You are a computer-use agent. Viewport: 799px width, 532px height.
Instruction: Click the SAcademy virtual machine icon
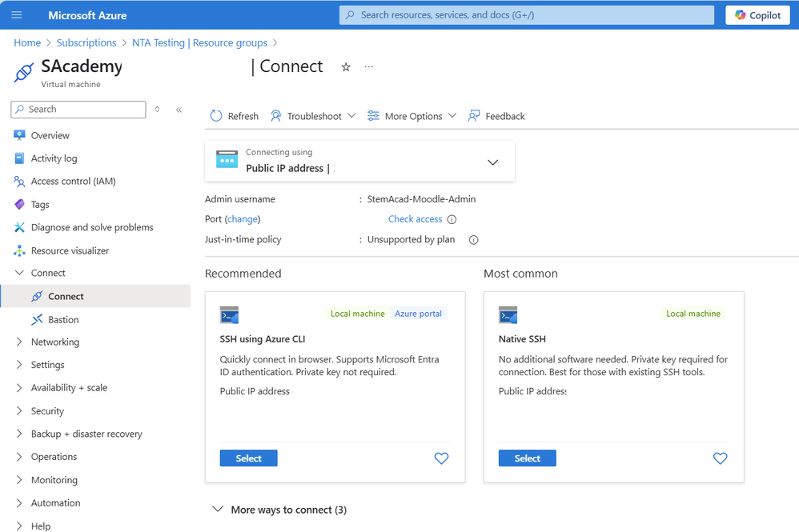tap(23, 72)
